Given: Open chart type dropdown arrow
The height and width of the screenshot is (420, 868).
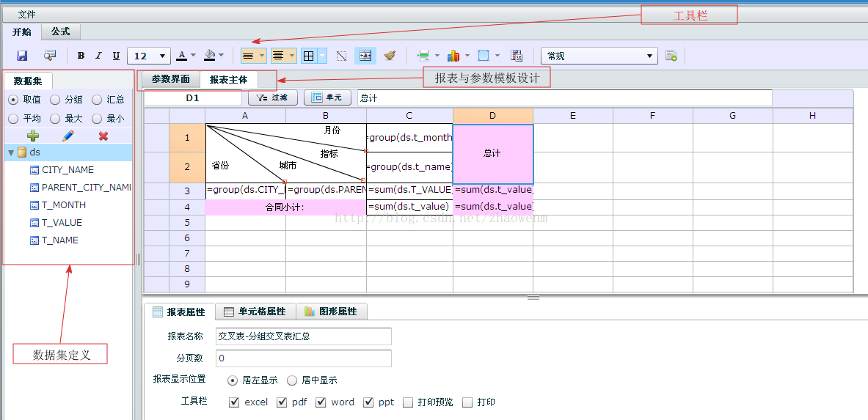Looking at the screenshot, I should [468, 55].
